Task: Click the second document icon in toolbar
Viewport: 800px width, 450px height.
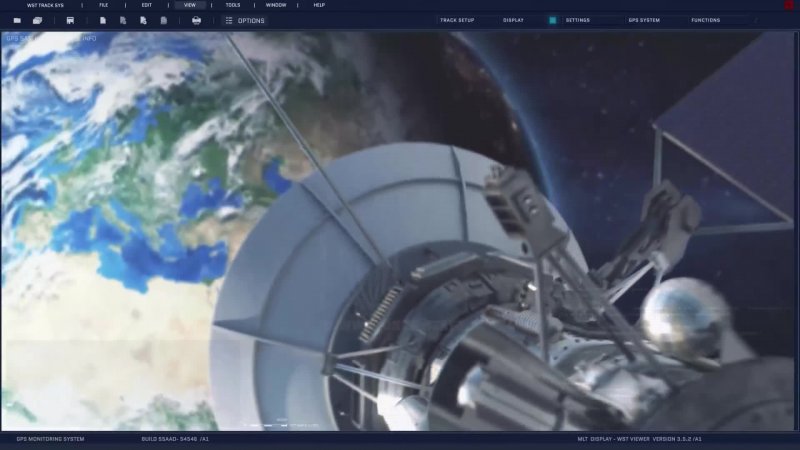Action: click(123, 20)
